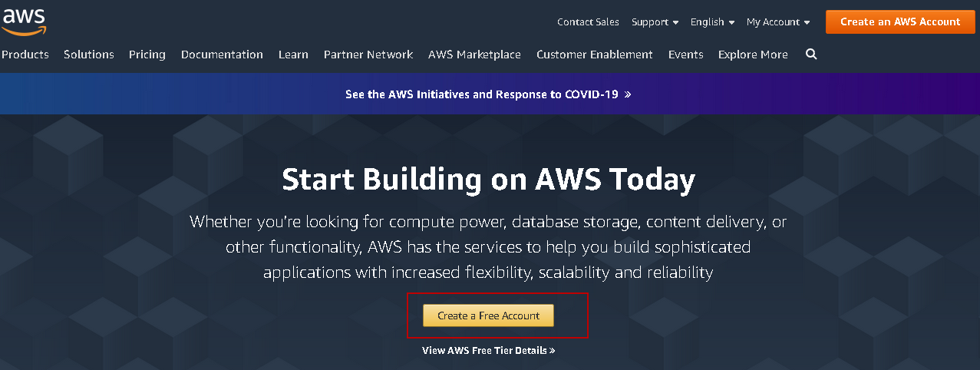The height and width of the screenshot is (370, 980).
Task: Expand the My Account dropdown
Action: (778, 22)
